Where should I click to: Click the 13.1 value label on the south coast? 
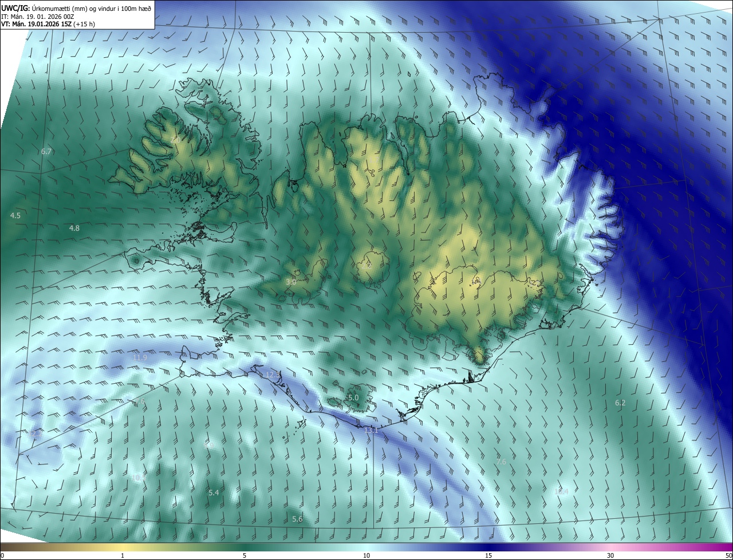[x=372, y=430]
